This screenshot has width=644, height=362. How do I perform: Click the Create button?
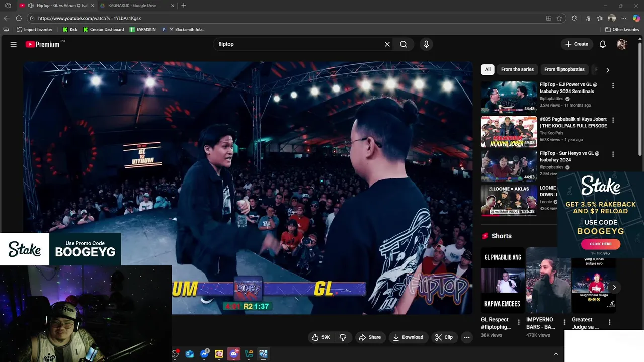pyautogui.click(x=577, y=44)
